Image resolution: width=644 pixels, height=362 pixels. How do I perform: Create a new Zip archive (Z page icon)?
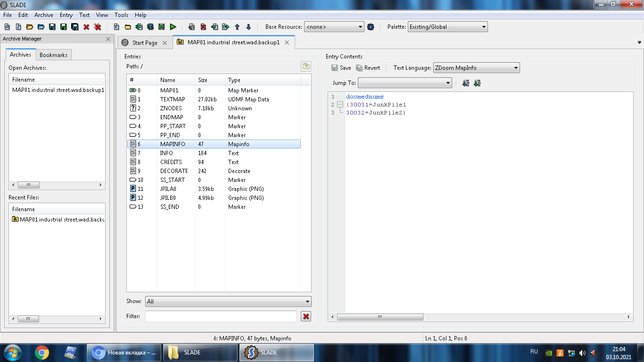pyautogui.click(x=18, y=27)
